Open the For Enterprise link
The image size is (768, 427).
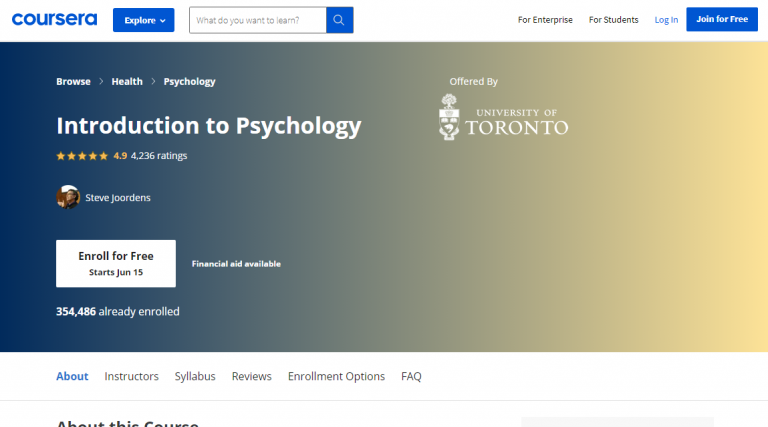point(544,20)
